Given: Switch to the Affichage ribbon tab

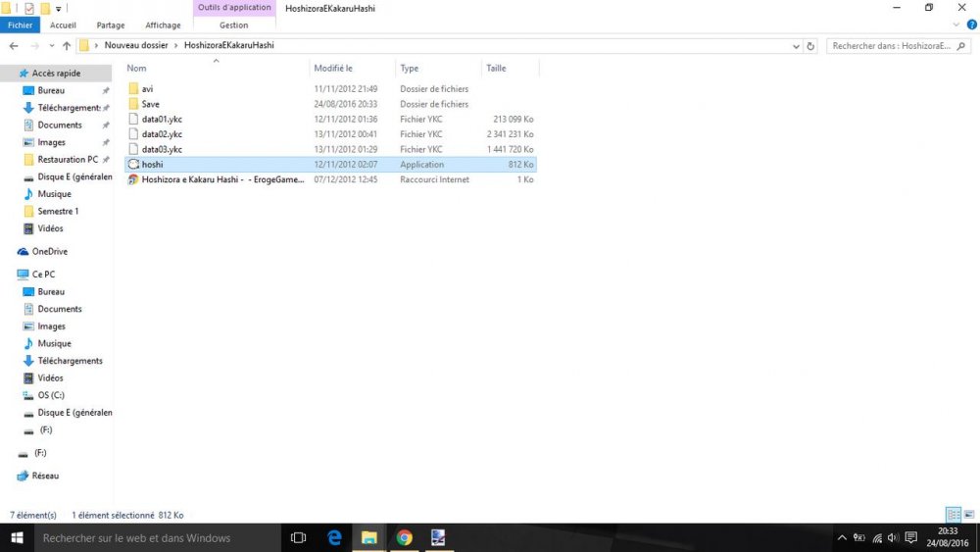Looking at the screenshot, I should [x=163, y=25].
